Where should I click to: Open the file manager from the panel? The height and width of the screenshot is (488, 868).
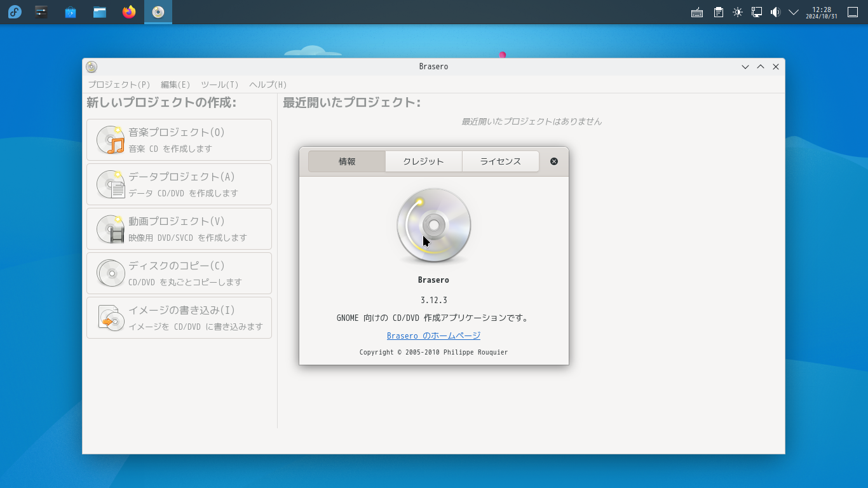pyautogui.click(x=100, y=12)
